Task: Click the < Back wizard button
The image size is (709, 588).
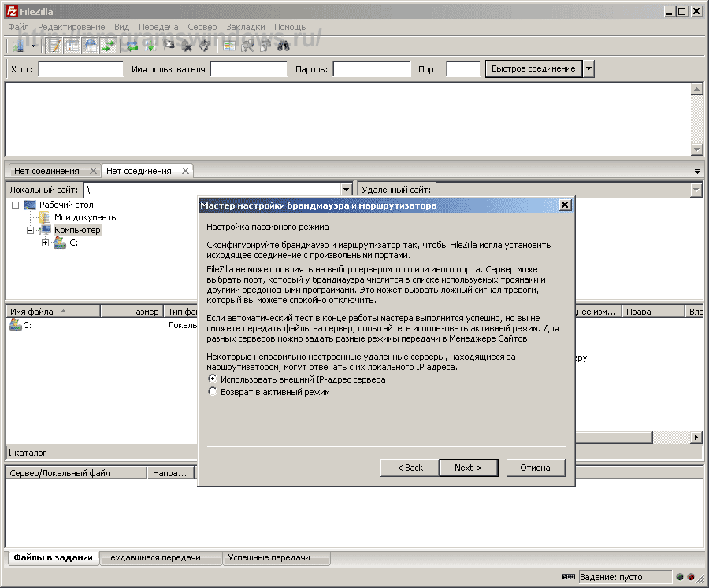Action: pyautogui.click(x=410, y=468)
